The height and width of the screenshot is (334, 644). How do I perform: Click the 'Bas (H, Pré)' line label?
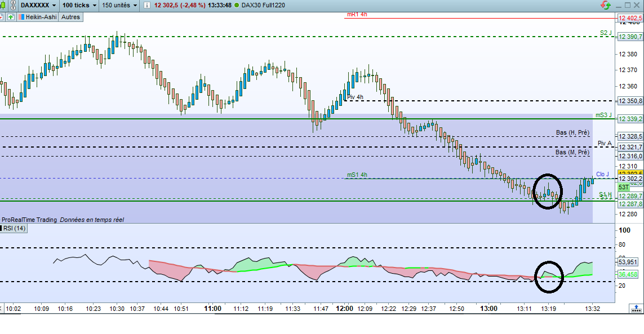tap(572, 132)
